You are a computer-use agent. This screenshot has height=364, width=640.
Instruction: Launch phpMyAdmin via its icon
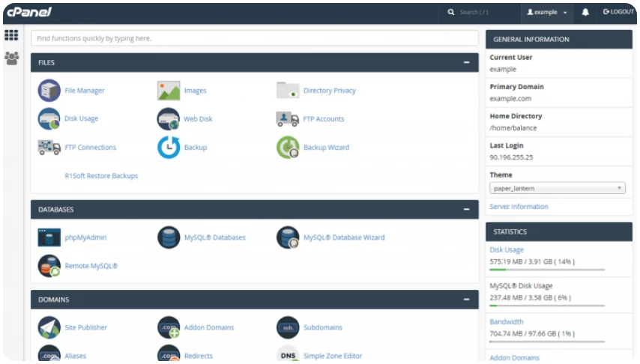pos(49,237)
